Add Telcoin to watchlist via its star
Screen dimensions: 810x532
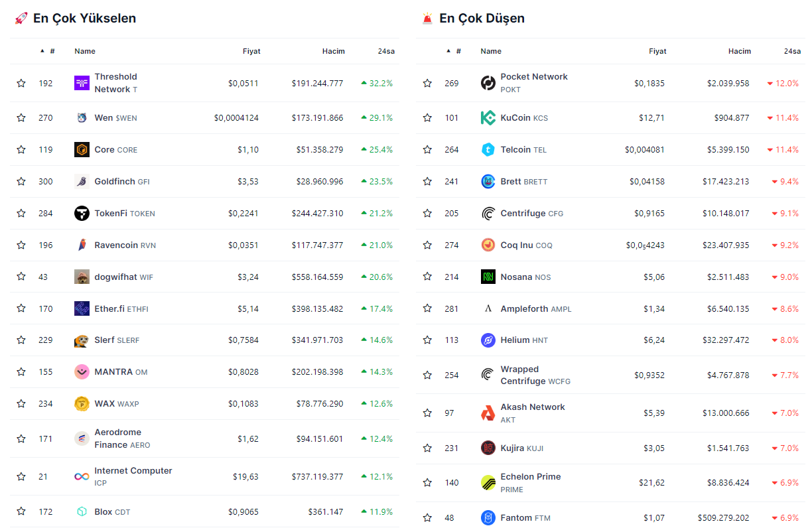(x=427, y=150)
